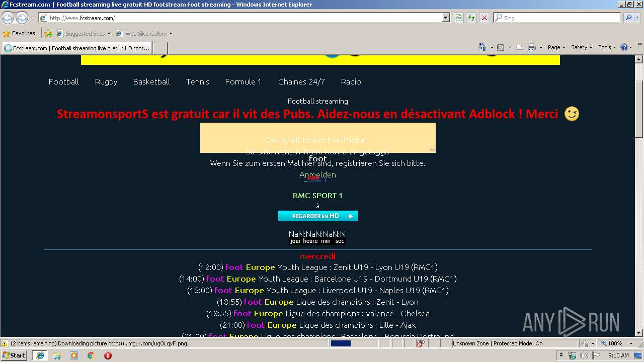Viewport: 644px width, 362px height.
Task: Expand the Home button dropdown arrow
Action: 492,47
